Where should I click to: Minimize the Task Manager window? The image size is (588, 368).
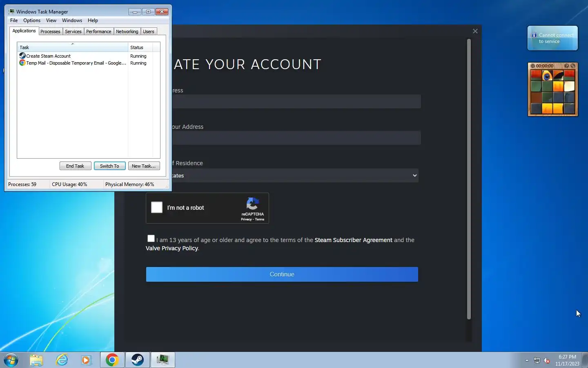pyautogui.click(x=135, y=11)
